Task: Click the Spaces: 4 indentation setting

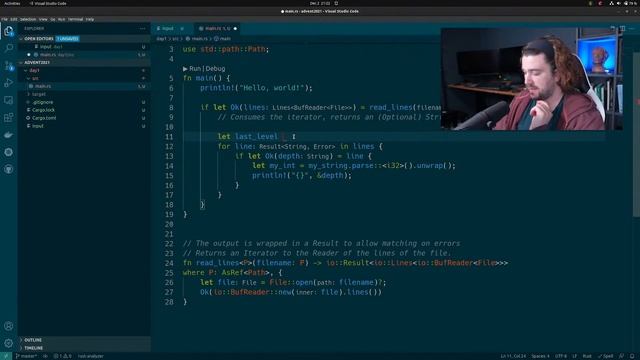Action: tap(540, 356)
